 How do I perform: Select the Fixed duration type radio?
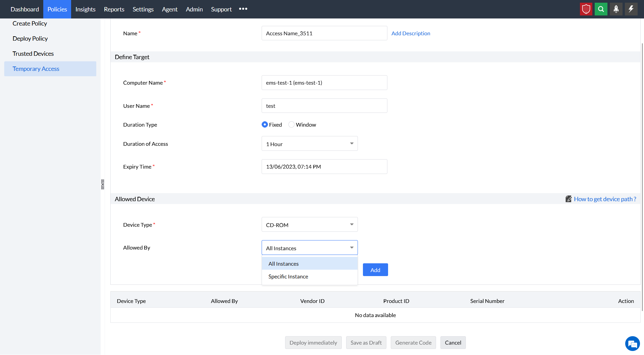coord(265,125)
